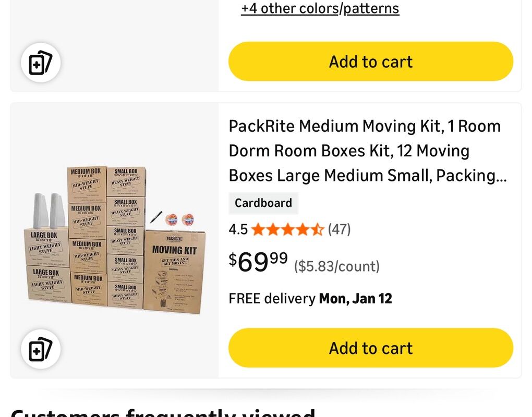
Task: Toggle the PackRite kit into your saved list
Action: click(41, 348)
